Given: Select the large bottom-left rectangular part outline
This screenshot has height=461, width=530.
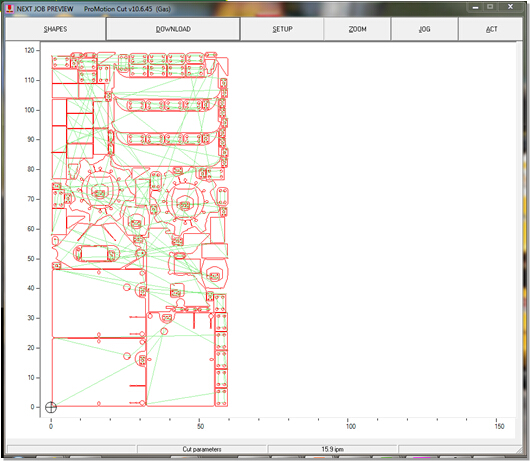Looking at the screenshot, I should [99, 372].
